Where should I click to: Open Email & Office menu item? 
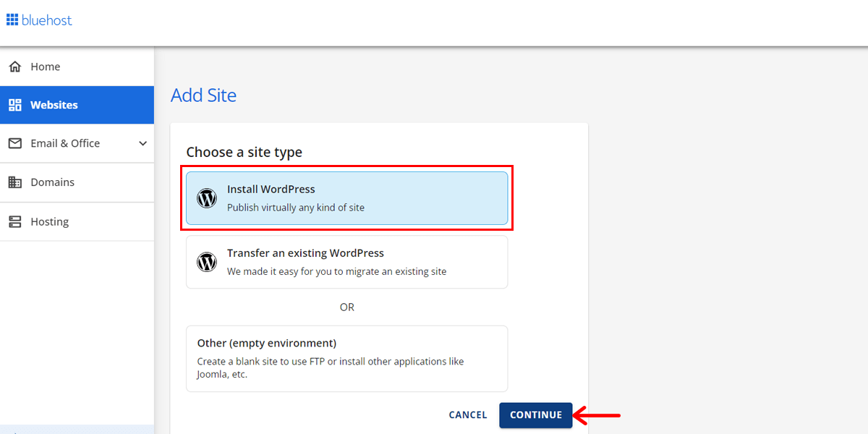click(77, 143)
